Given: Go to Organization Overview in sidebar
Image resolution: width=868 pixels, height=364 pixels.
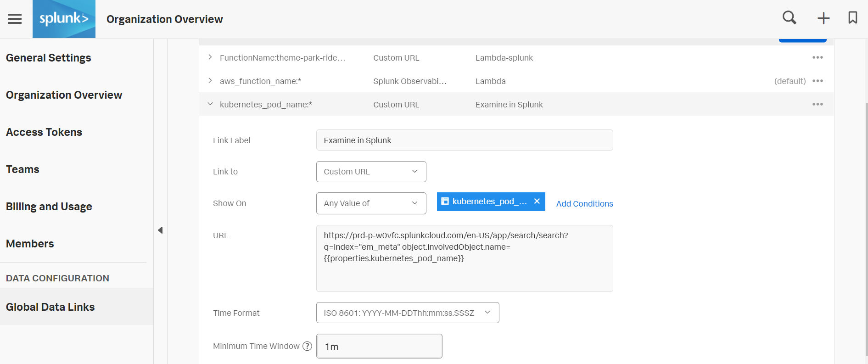Looking at the screenshot, I should click(x=64, y=95).
